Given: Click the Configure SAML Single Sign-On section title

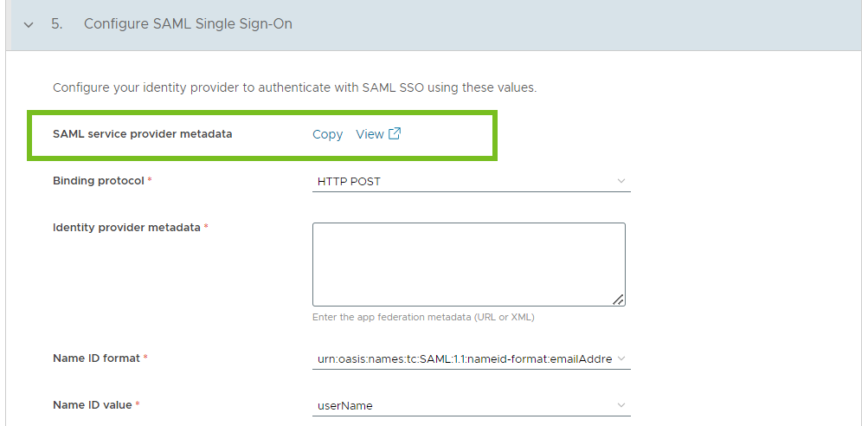Looking at the screenshot, I should pyautogui.click(x=188, y=24).
